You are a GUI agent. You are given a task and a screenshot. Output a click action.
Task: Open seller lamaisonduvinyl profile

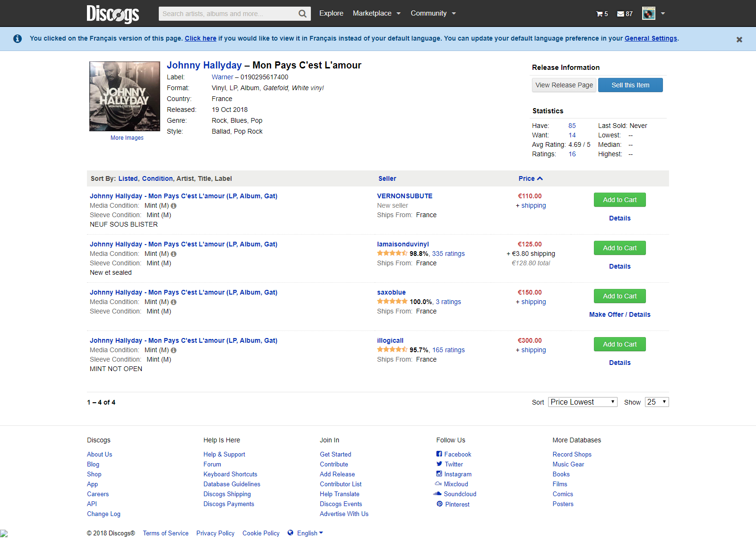point(403,244)
